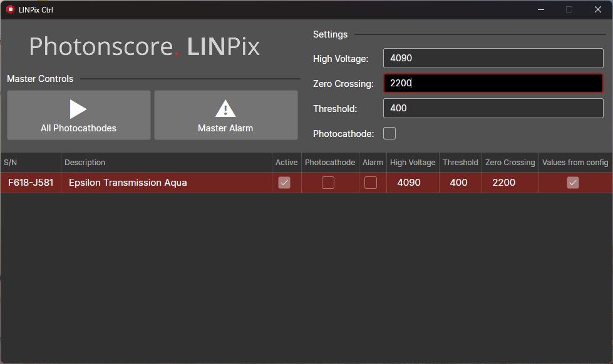Click the 2200 Zero Crossing table cell

click(510, 183)
